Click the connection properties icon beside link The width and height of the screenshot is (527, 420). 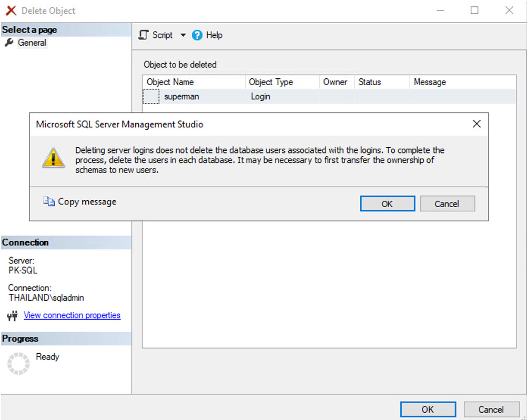pyautogui.click(x=13, y=315)
